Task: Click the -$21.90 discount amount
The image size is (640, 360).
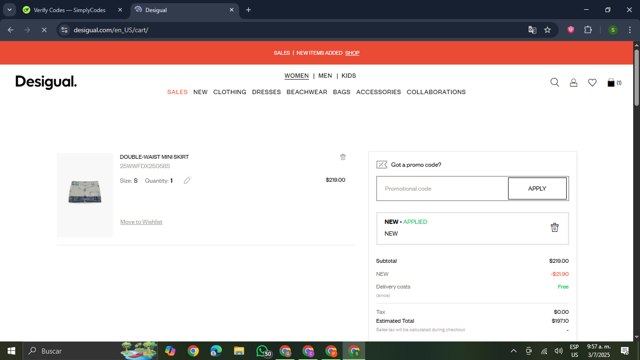Action: (x=560, y=274)
